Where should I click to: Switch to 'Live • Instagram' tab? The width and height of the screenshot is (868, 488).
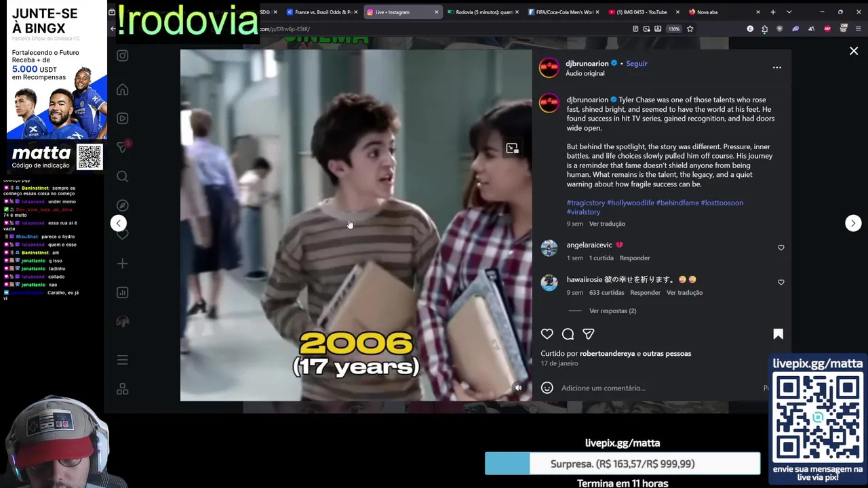[403, 12]
